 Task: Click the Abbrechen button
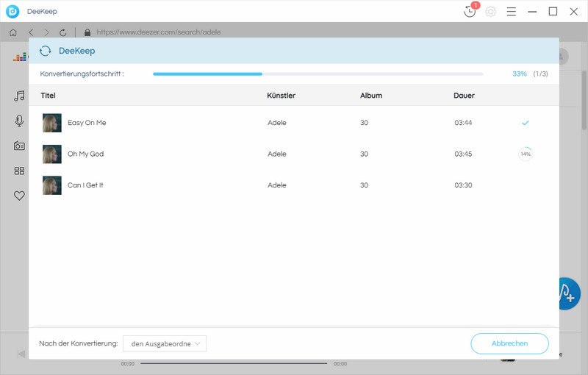coord(509,343)
